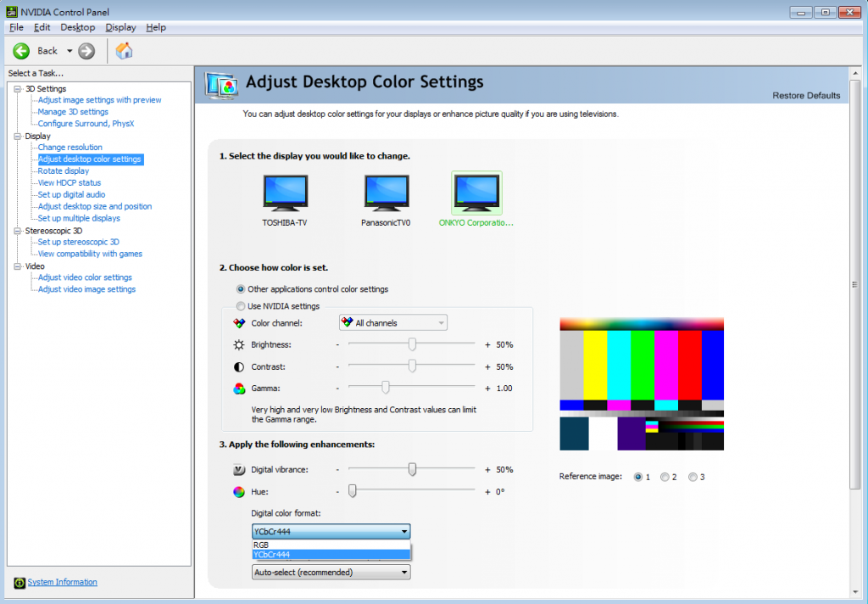Screen dimensions: 868x604
Task: Click the Brightness slider handle
Action: click(x=412, y=344)
